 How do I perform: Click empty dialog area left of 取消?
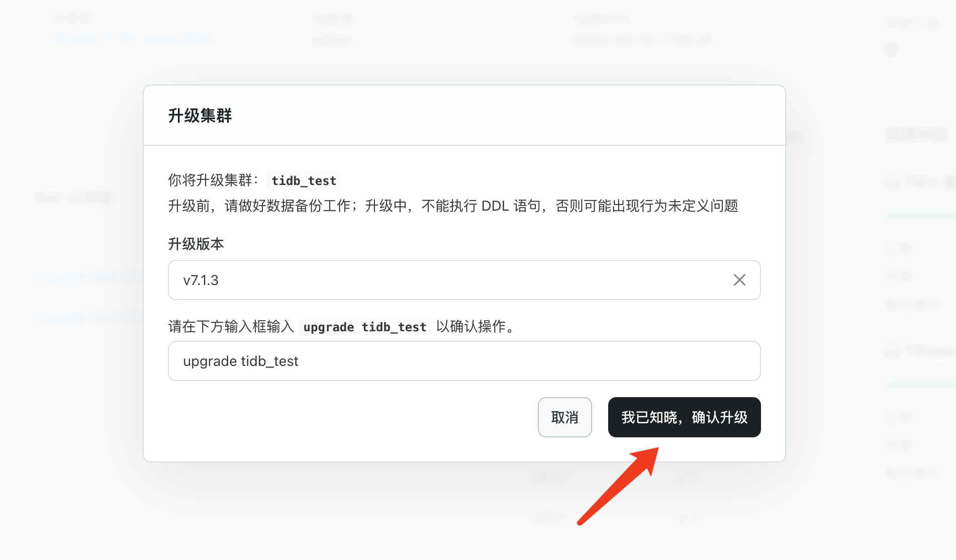(x=352, y=417)
